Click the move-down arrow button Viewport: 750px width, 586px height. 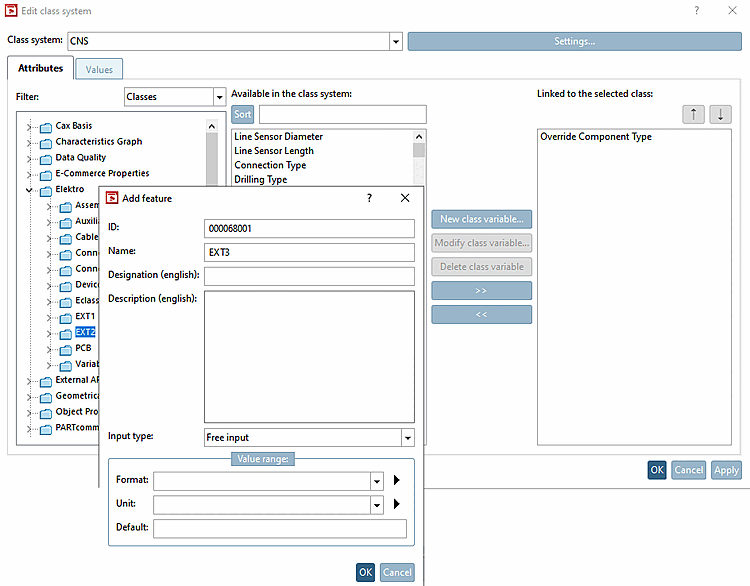click(720, 114)
